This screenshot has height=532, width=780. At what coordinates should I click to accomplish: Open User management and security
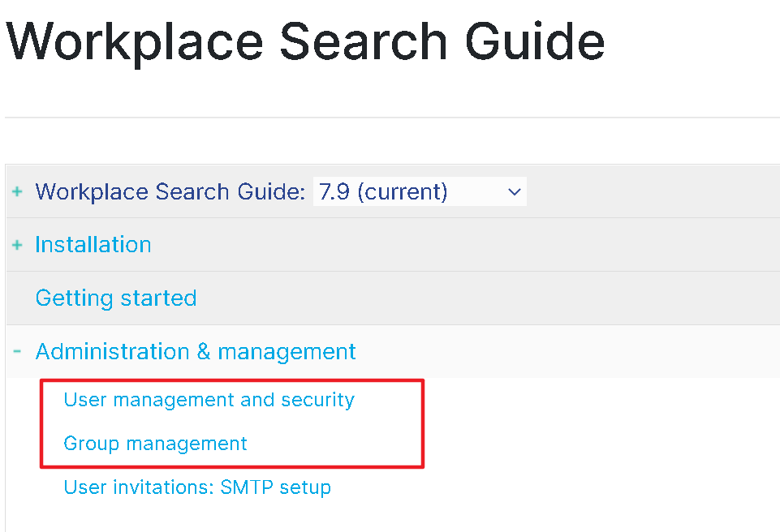pyautogui.click(x=209, y=400)
